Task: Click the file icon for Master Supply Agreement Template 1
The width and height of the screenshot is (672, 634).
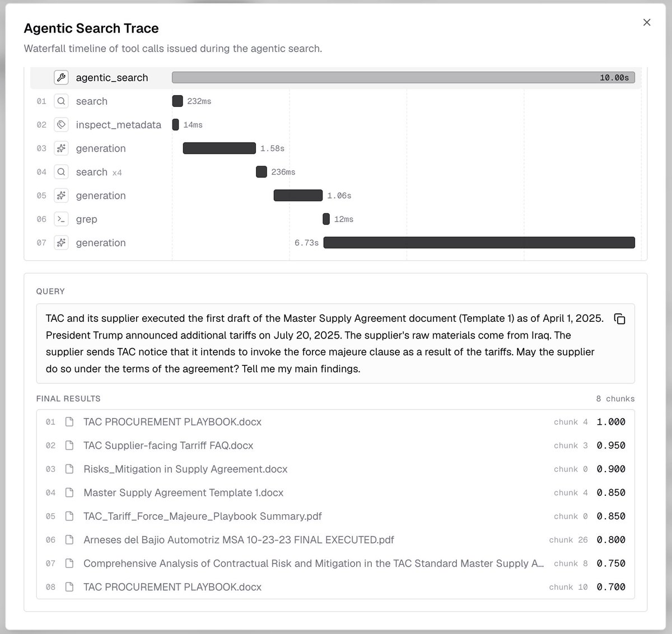Action: coord(69,492)
